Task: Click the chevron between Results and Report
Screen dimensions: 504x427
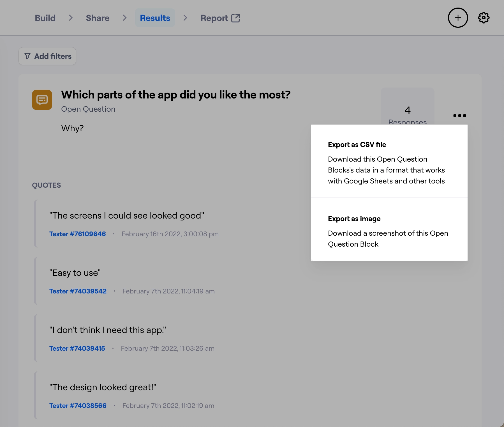Action: point(185,18)
